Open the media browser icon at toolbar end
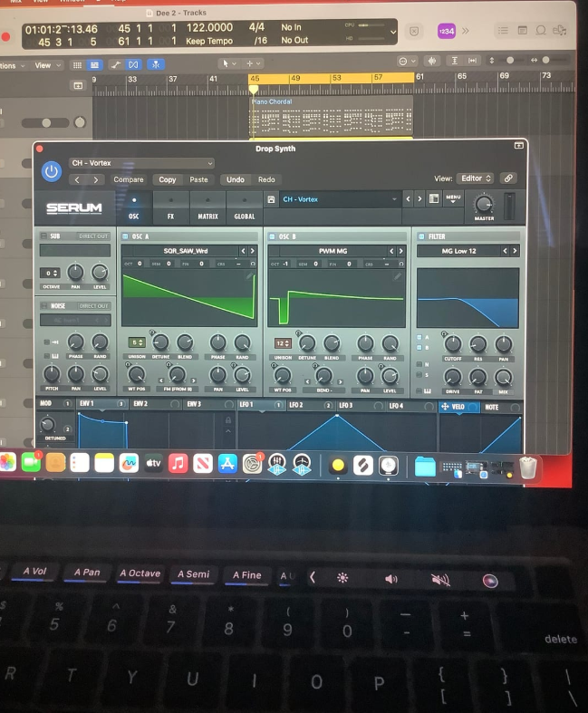588x713 pixels. point(559,31)
